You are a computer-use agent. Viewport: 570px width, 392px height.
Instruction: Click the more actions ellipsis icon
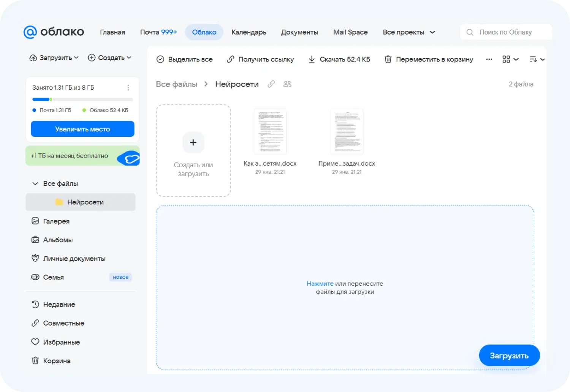pyautogui.click(x=489, y=59)
